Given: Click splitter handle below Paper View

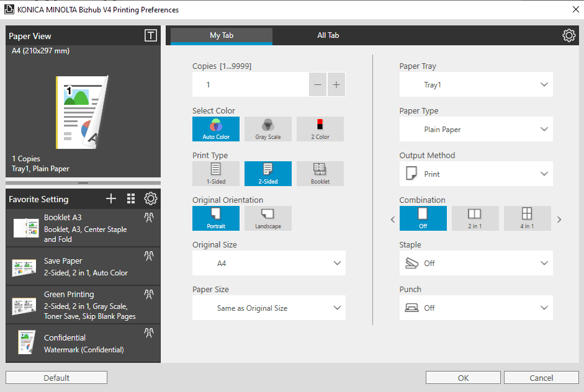Looking at the screenshot, I should tap(83, 183).
